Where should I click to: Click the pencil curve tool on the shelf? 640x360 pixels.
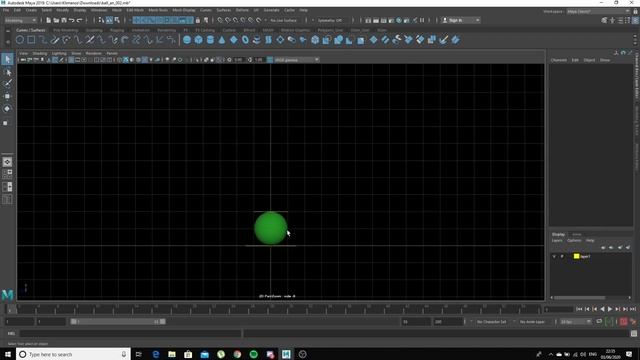point(55,40)
